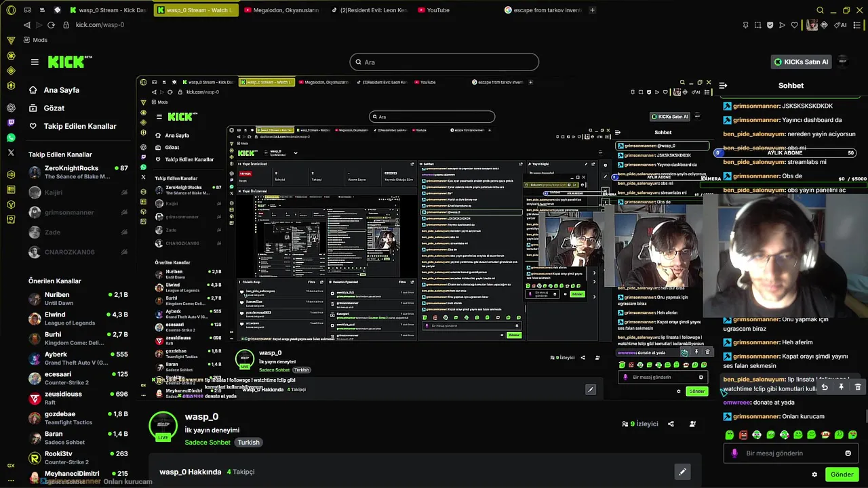The width and height of the screenshot is (868, 488).
Task: Open zeusidiouss Raft channel in the outer sidebar
Action: (x=78, y=398)
